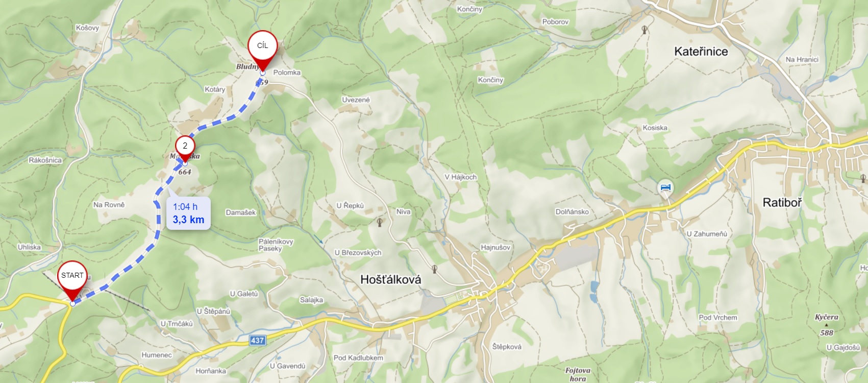Select the Kyčera 588 peak label
Image resolution: width=868 pixels, height=383 pixels.
pos(826,325)
